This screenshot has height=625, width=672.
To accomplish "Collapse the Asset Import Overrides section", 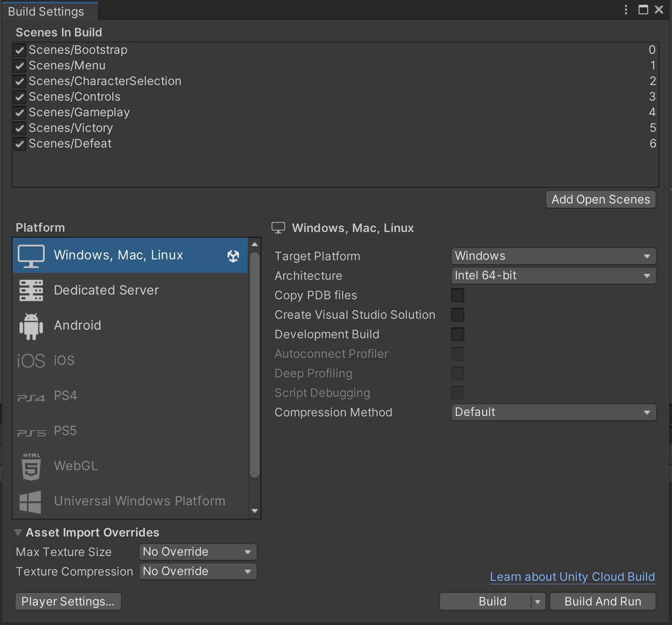I will pos(18,532).
